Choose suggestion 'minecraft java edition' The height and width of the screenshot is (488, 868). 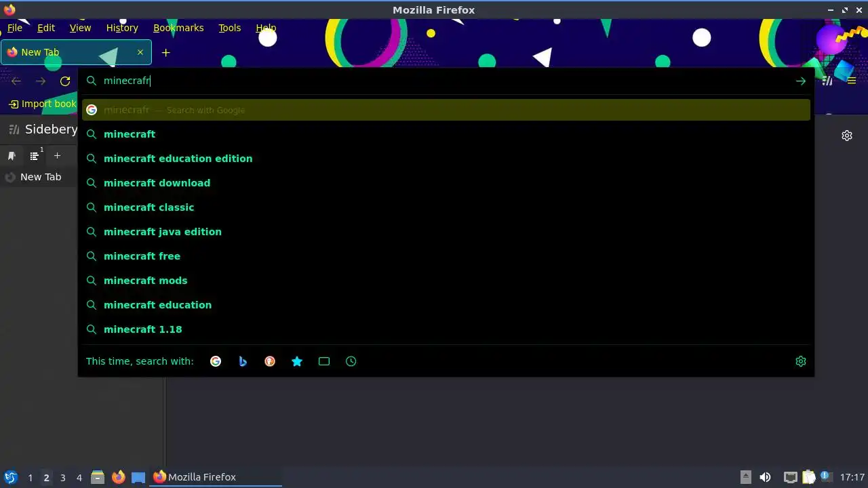tap(446, 232)
